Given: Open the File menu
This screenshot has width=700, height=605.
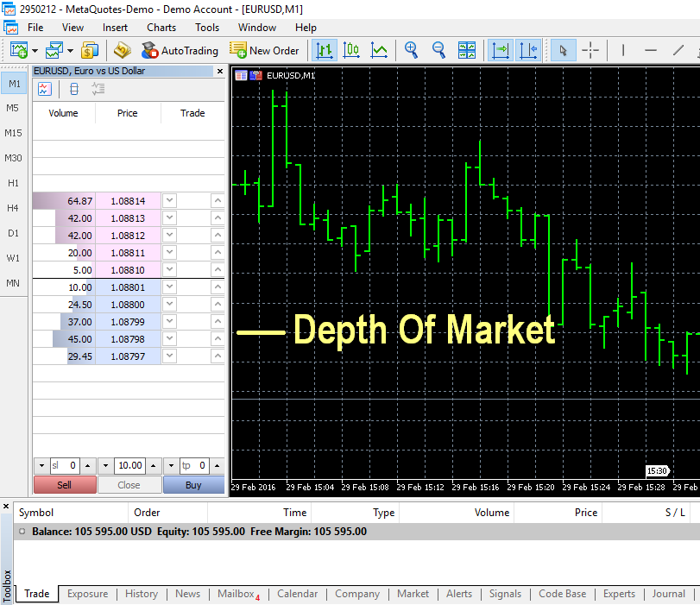Looking at the screenshot, I should (35, 28).
